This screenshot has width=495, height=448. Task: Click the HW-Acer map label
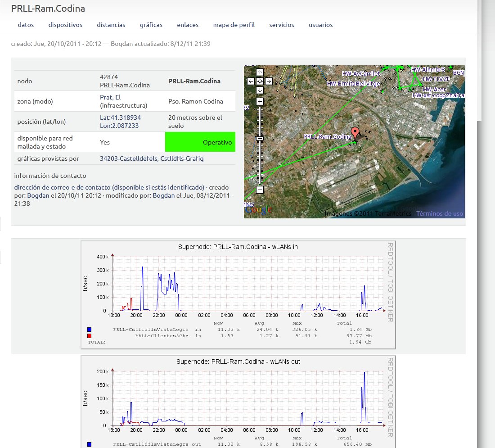point(434,90)
